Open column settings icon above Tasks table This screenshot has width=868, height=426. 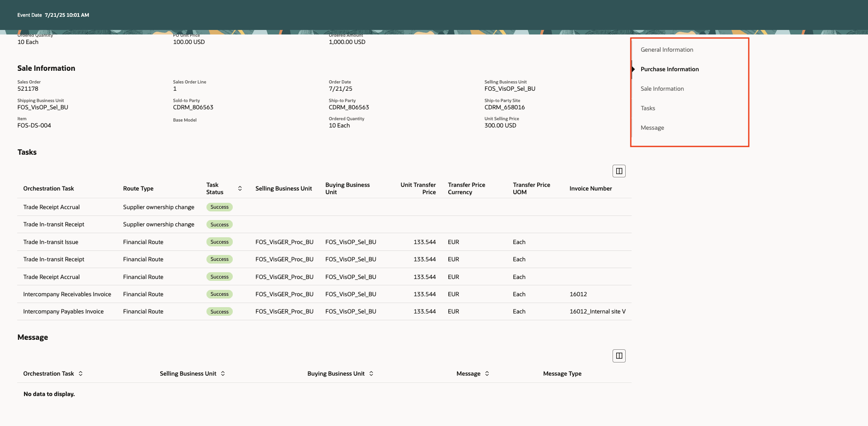619,171
